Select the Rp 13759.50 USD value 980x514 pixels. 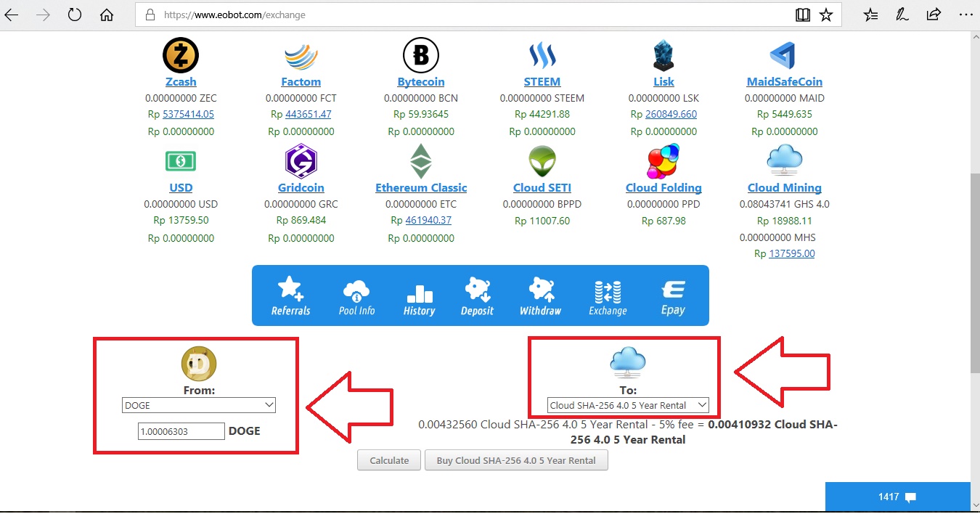181,221
